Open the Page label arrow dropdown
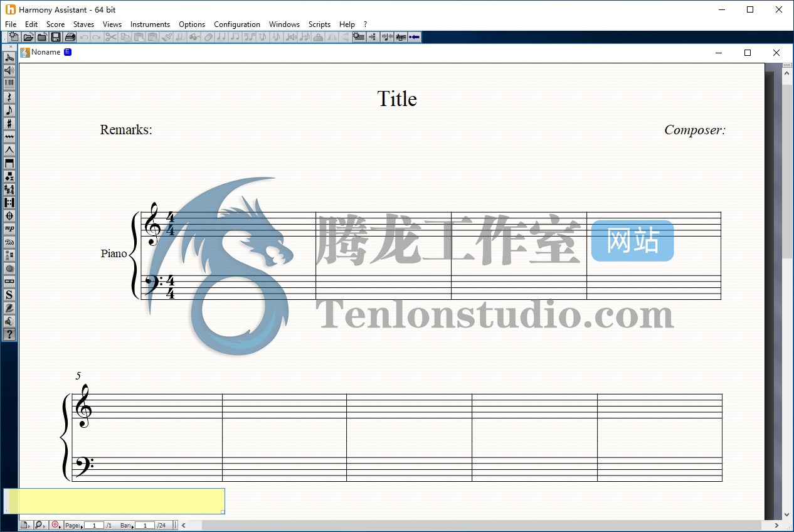Viewport: 794px width, 532px height. 82,527
